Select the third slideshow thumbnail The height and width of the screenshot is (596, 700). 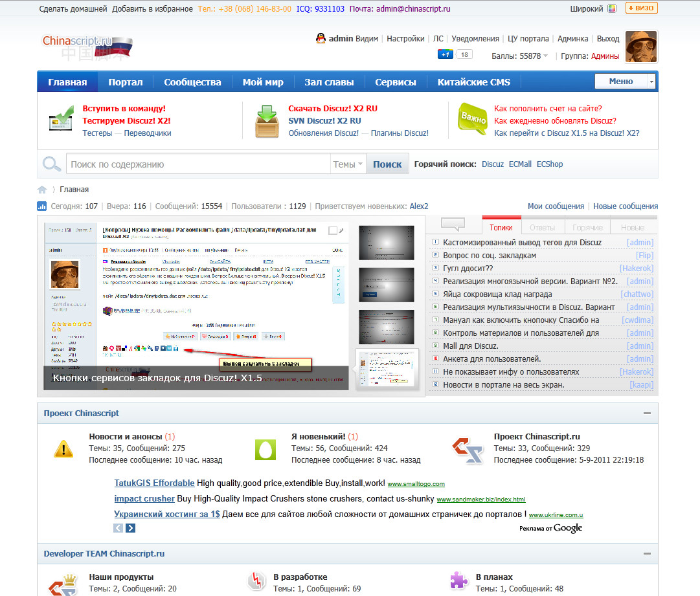(x=386, y=327)
